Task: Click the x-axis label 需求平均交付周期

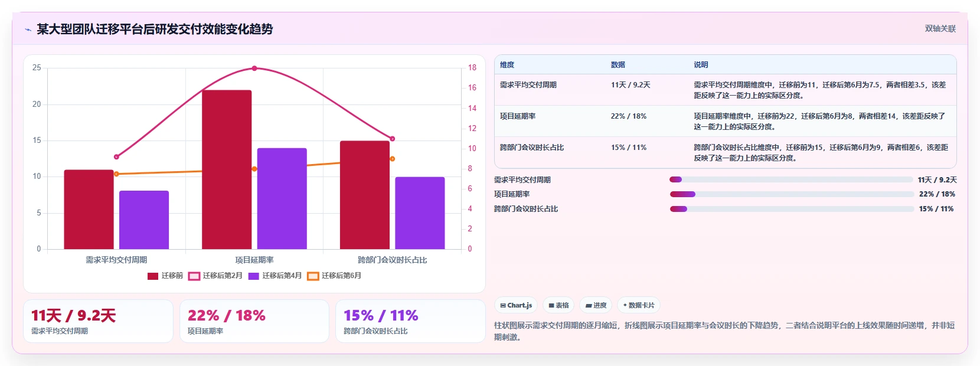Action: 116,260
